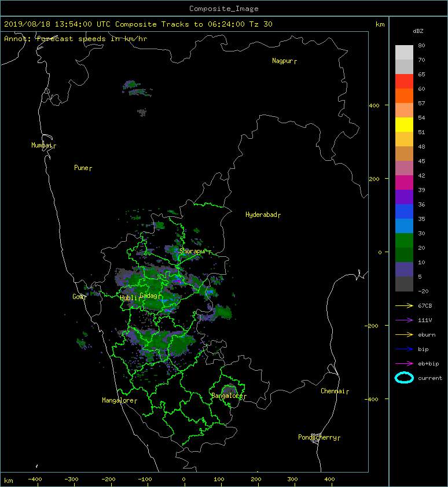This screenshot has width=448, height=487.
Task: Click the 65 dBZ scale value
Action: [x=421, y=74]
